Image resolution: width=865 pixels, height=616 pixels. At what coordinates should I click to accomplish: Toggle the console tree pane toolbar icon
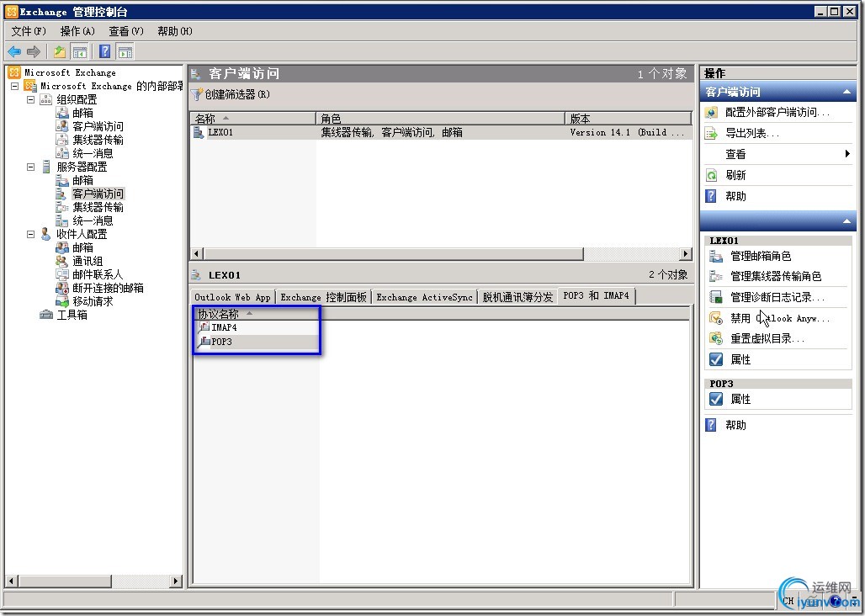(x=80, y=52)
